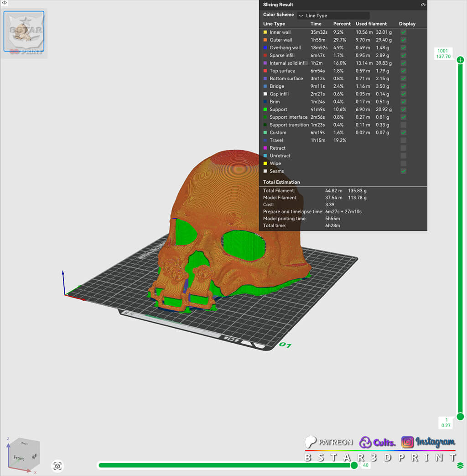
Task: Click the Instagram logo
Action: (x=428, y=442)
